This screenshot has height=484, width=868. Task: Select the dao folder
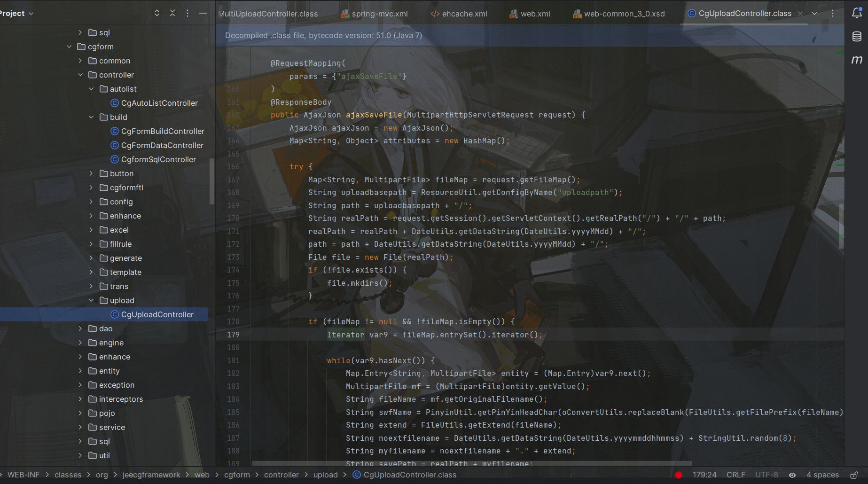point(101,328)
